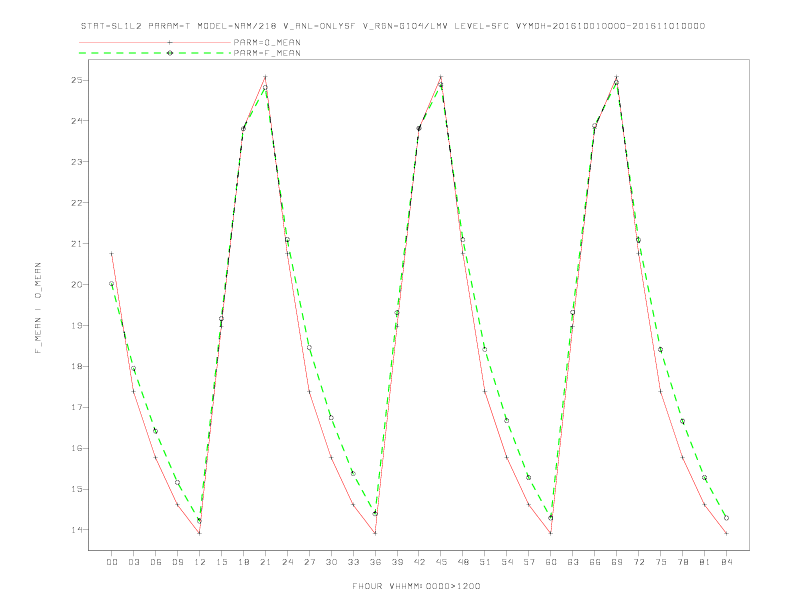Click x-axis forecast hour label 18
The height and width of the screenshot is (612, 792).
pyautogui.click(x=243, y=562)
